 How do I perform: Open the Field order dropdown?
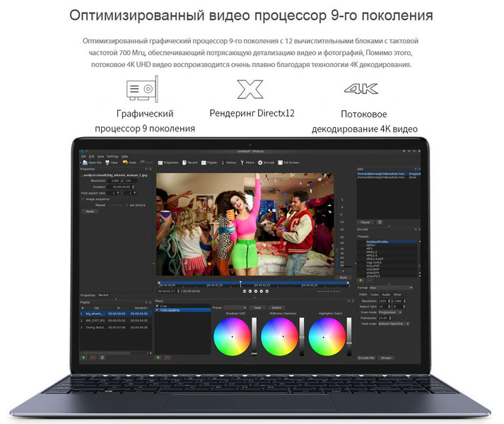tap(394, 324)
